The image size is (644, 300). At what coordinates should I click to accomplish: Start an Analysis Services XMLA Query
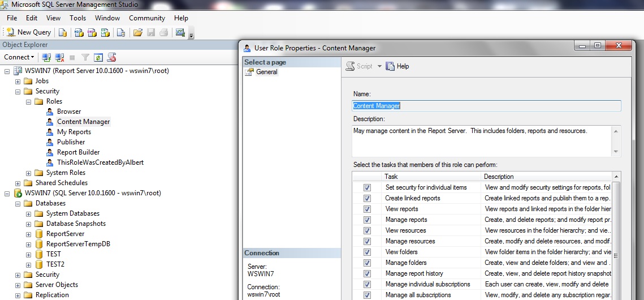[105, 32]
